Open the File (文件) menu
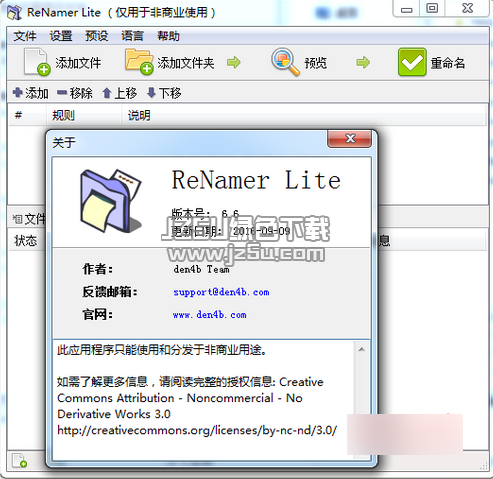This screenshot has height=479, width=493. (25, 36)
